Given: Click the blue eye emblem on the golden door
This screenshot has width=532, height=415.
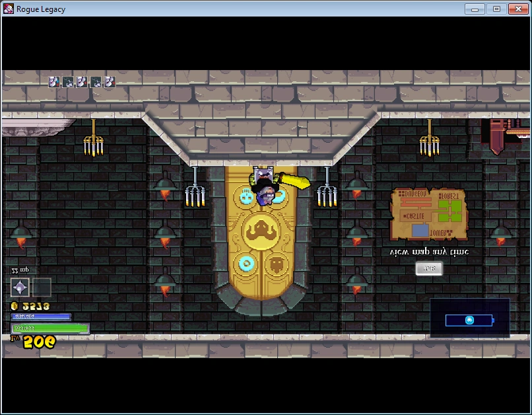Looking at the screenshot, I should click(247, 264).
